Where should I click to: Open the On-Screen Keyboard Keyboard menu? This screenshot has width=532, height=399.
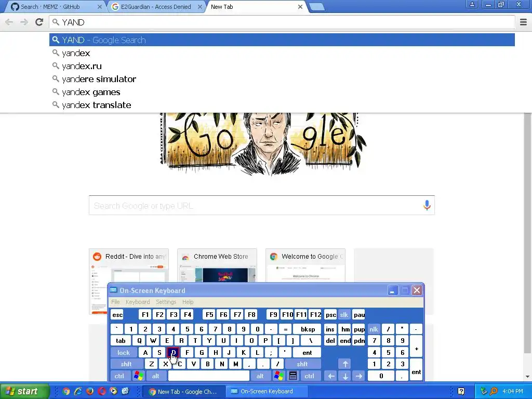pyautogui.click(x=137, y=302)
